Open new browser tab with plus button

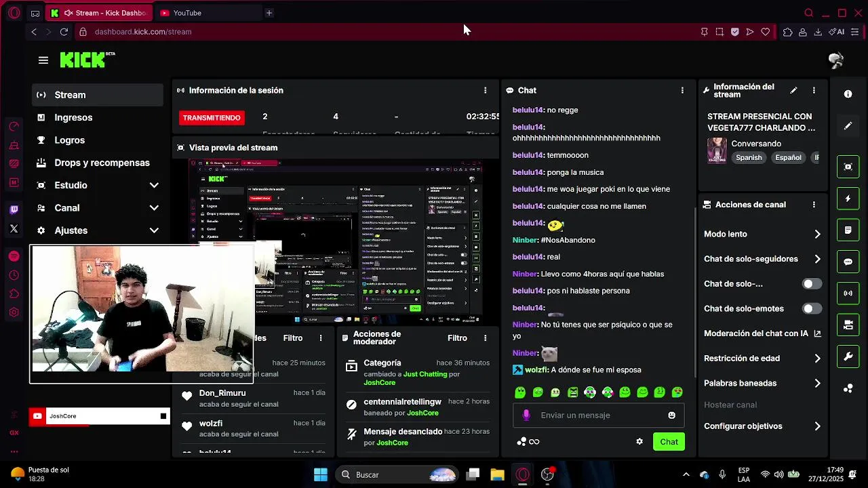269,13
